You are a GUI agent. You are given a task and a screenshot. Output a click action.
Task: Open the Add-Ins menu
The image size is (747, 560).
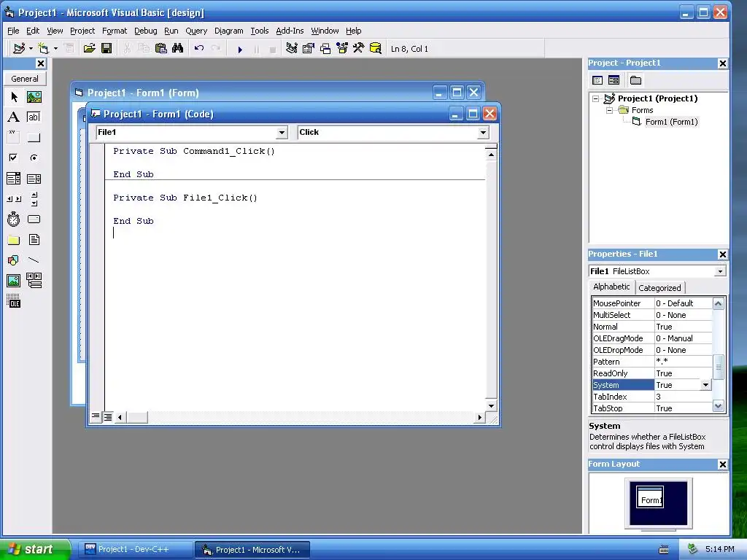(290, 31)
